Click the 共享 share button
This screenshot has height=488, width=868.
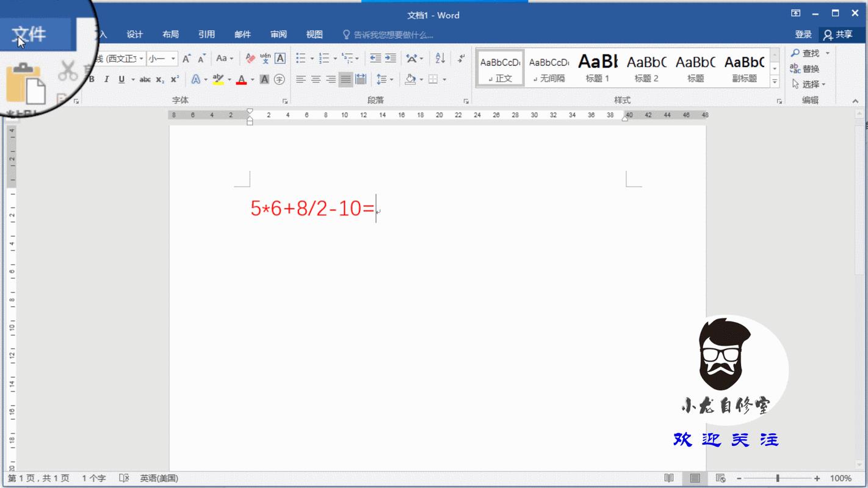click(837, 35)
